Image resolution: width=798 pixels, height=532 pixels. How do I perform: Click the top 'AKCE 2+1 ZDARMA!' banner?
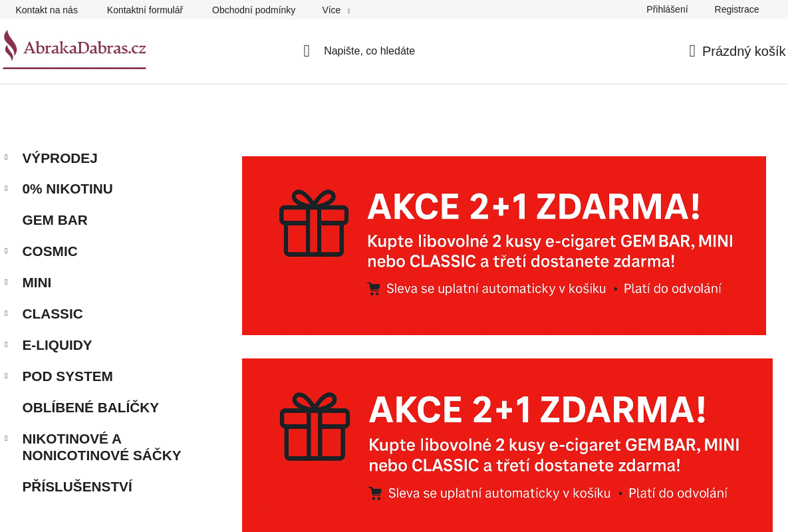(x=504, y=245)
